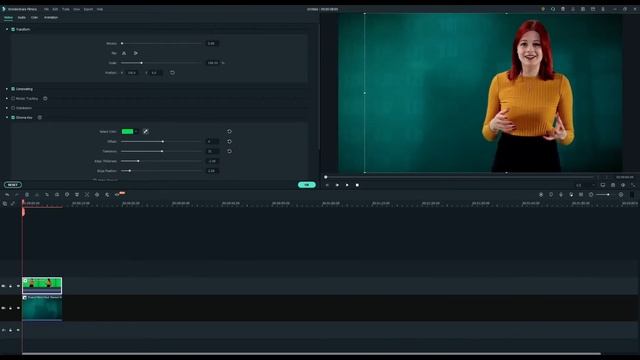Viewport: 640px width, 360px height.
Task: Switch to the Audio tab
Action: tap(22, 18)
